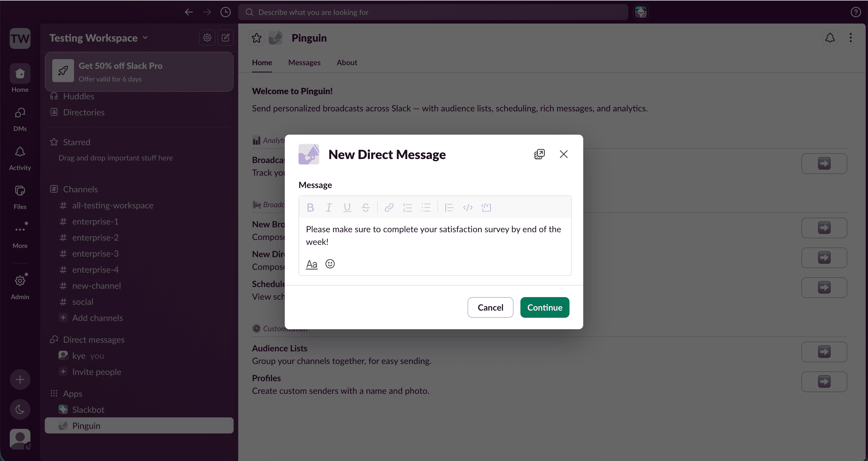Viewport: 868px width, 461px height.
Task: Open the social channel
Action: point(139,302)
